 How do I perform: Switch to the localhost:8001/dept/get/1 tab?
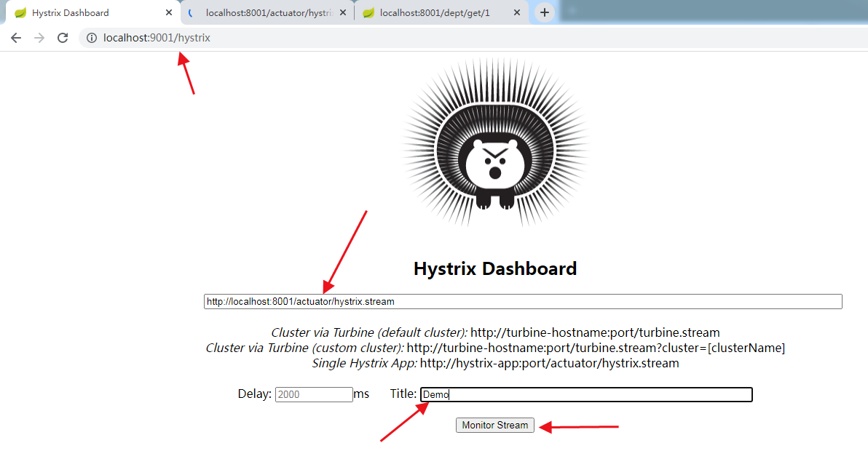tap(441, 12)
